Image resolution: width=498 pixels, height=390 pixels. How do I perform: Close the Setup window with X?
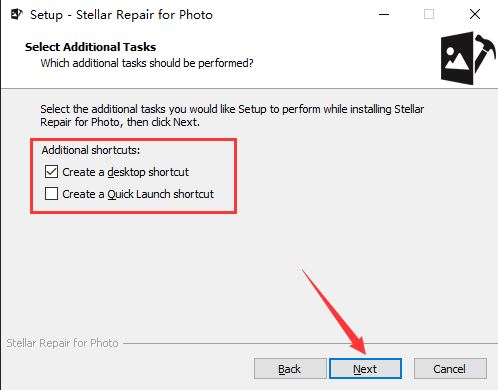click(475, 14)
